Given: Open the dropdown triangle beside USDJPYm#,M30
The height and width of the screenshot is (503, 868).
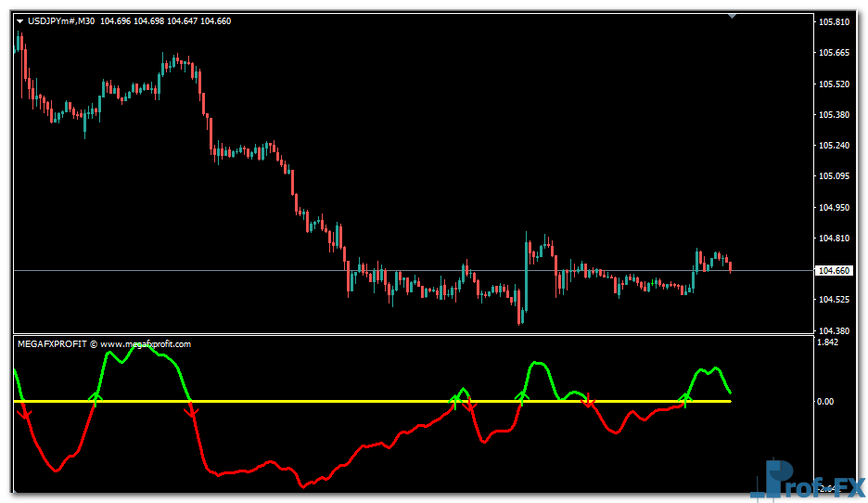Looking at the screenshot, I should [x=19, y=21].
